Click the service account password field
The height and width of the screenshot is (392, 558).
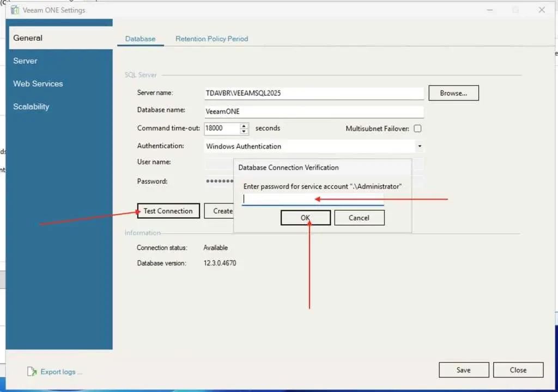pos(313,199)
